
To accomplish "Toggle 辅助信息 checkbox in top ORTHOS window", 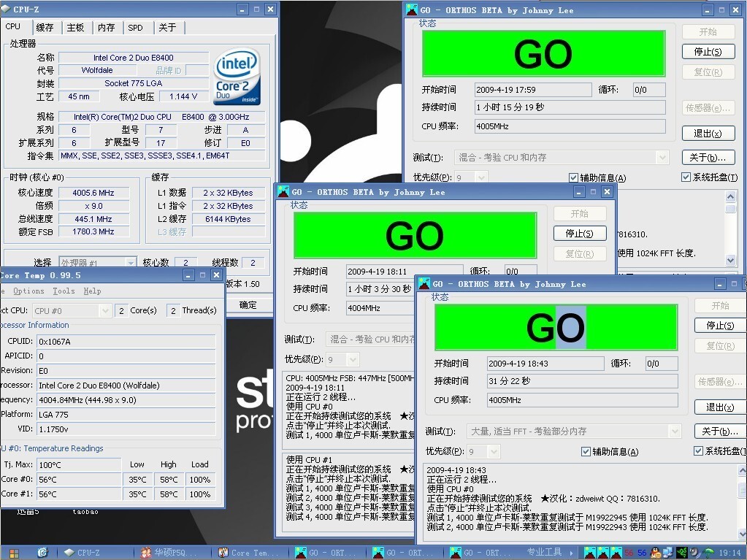I will (x=573, y=177).
